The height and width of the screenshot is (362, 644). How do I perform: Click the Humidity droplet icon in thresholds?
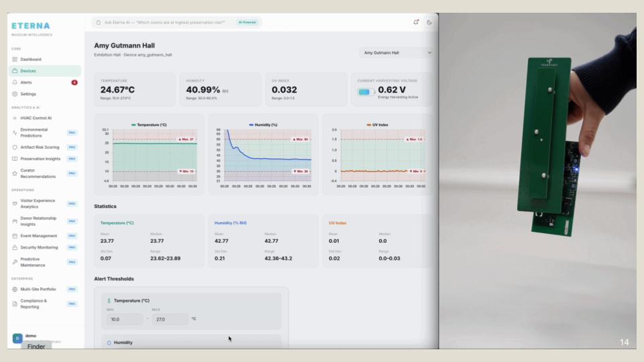[x=109, y=343]
